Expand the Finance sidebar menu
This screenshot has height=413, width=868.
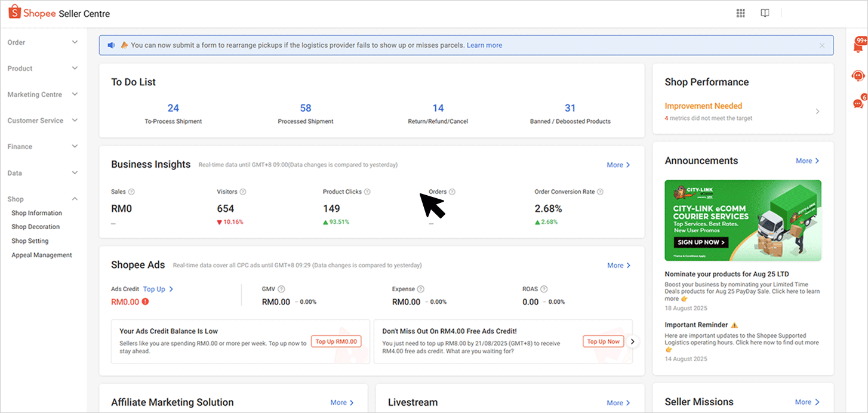(75, 146)
